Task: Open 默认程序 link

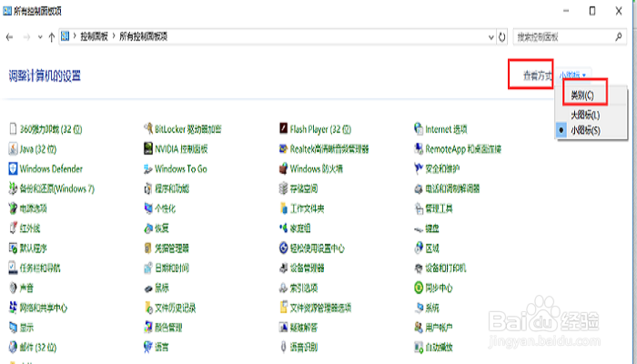Action: pyautogui.click(x=33, y=248)
